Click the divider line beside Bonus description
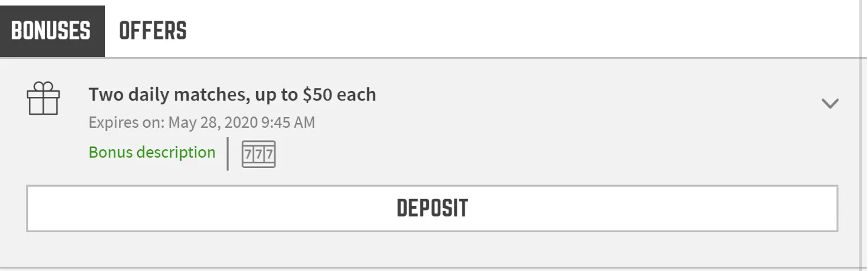 tap(228, 154)
